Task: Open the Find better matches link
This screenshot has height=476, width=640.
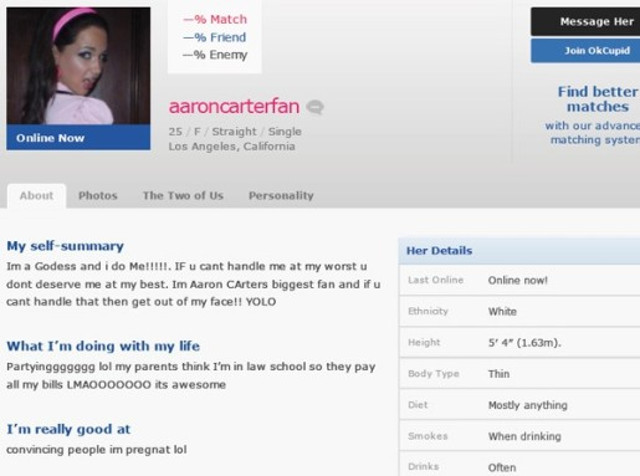Action: [597, 99]
